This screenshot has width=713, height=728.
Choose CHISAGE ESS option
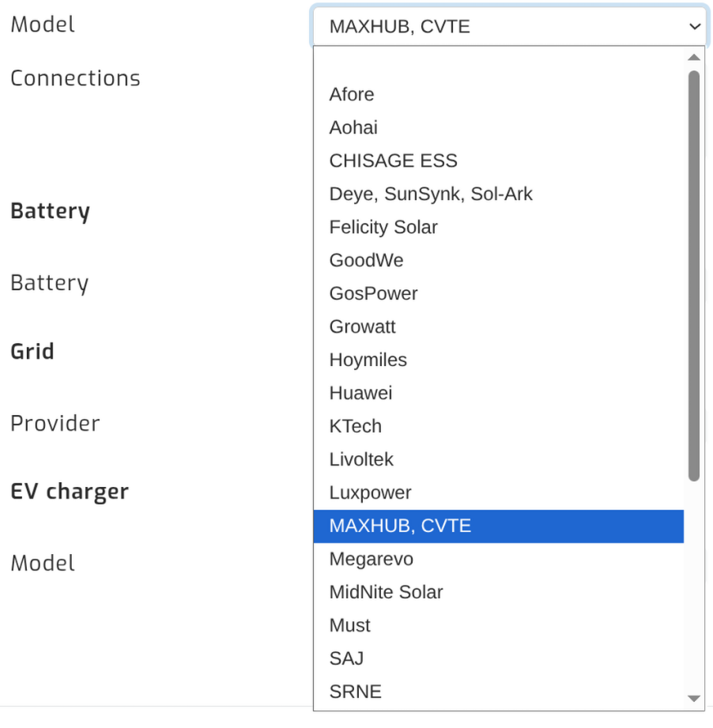499,161
